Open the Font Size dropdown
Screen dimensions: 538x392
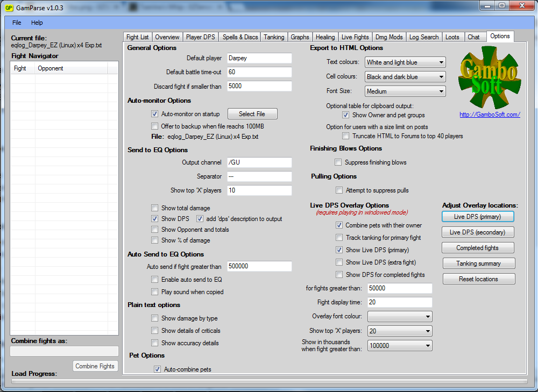405,91
